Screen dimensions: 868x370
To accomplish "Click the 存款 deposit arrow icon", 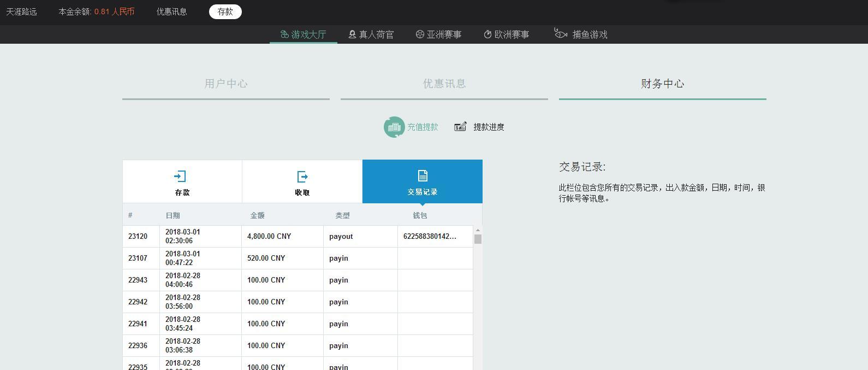I will (x=180, y=176).
